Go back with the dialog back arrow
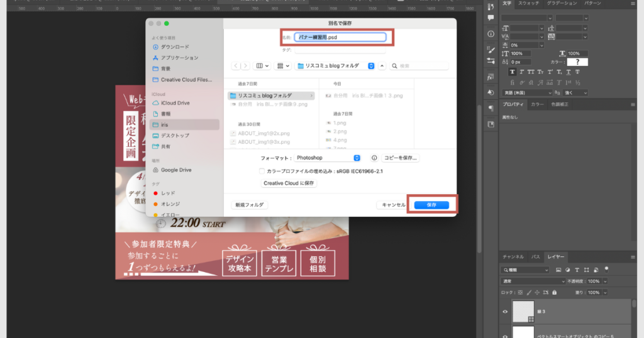 (x=236, y=65)
